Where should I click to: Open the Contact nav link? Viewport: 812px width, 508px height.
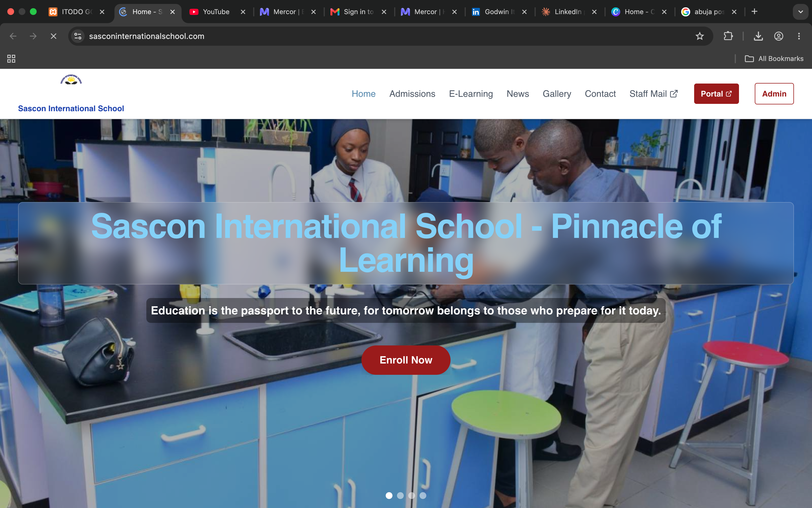coord(600,94)
